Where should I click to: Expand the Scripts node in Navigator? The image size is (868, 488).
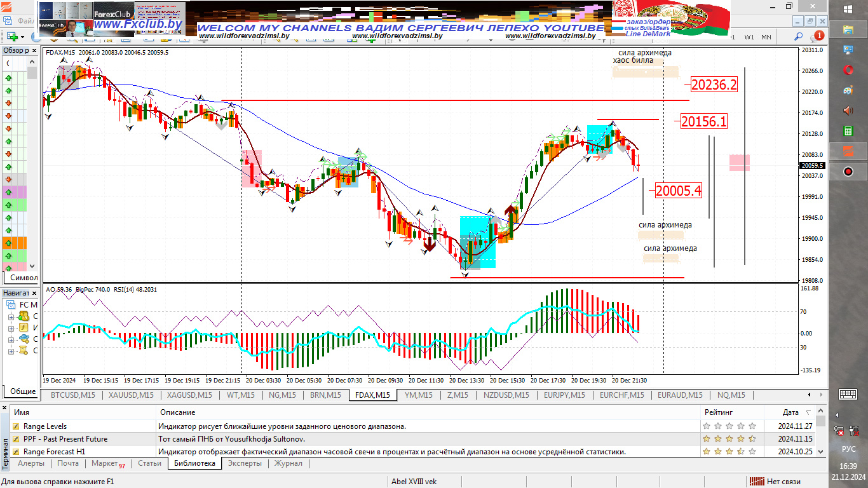(11, 350)
